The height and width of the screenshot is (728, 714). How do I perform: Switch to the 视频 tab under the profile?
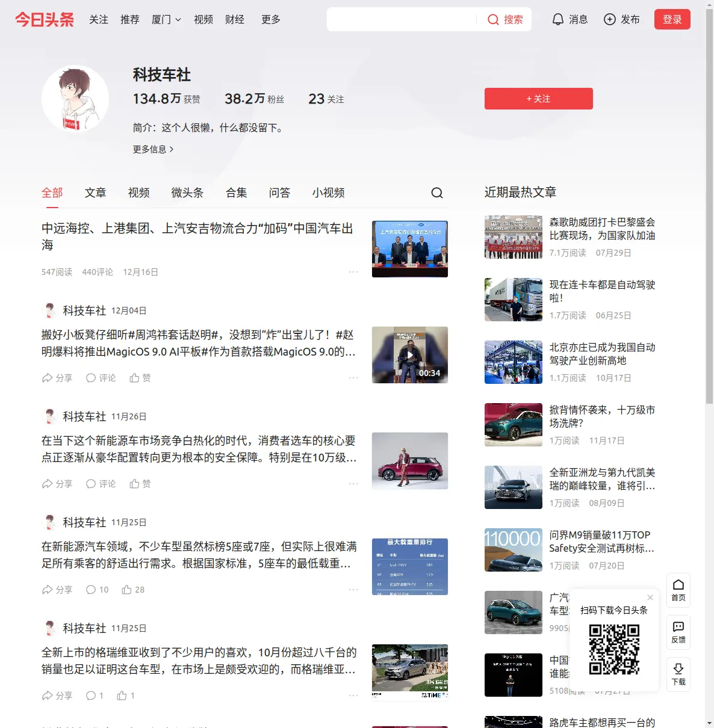[x=139, y=193]
